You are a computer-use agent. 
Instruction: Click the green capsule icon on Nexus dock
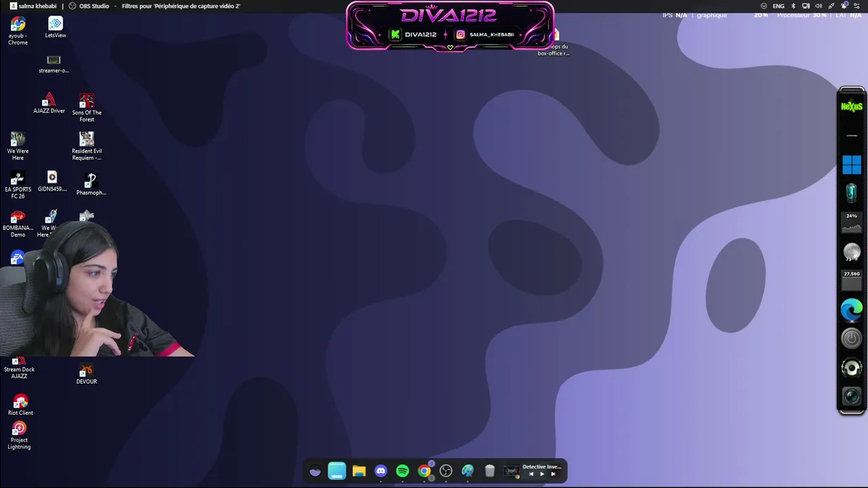[852, 193]
